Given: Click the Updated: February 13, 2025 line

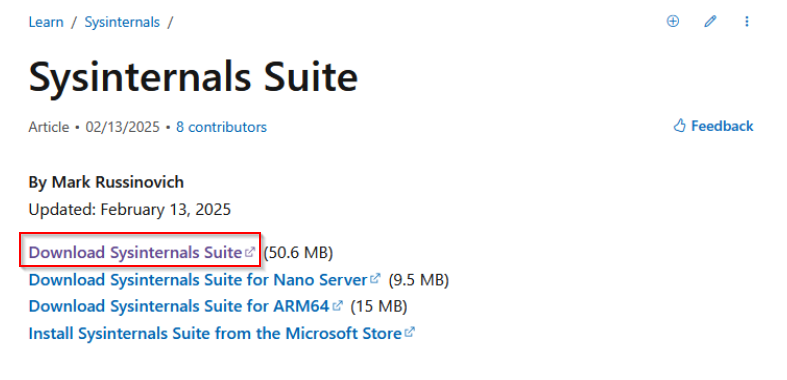Looking at the screenshot, I should click(x=129, y=209).
